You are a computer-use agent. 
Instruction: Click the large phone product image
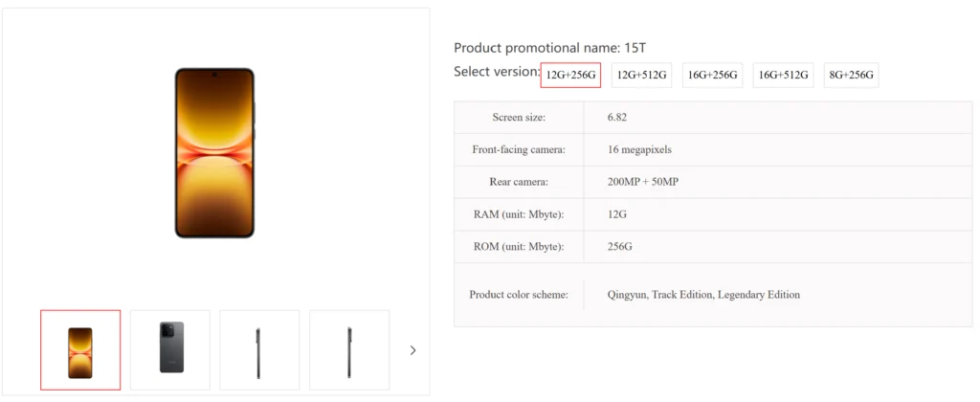point(214,152)
